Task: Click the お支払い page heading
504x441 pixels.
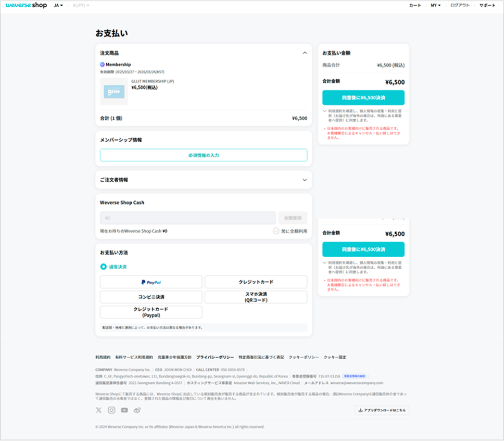Action: 111,33
